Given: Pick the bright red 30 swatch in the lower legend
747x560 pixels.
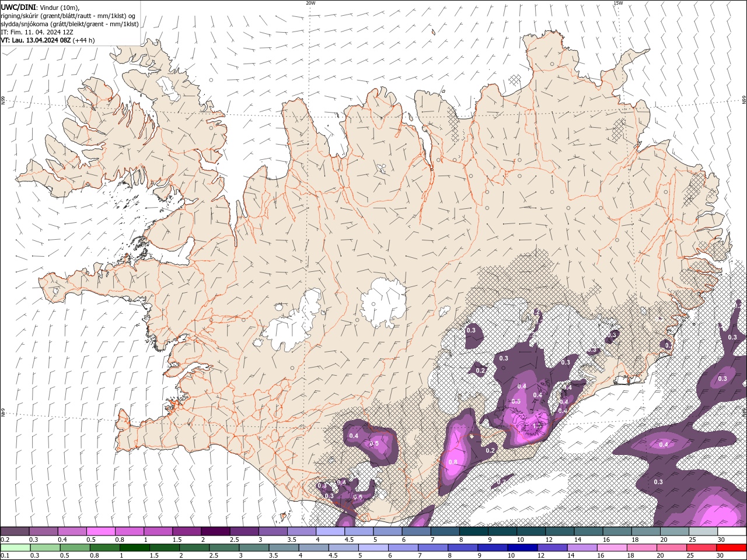Looking at the screenshot, I should [731, 548].
